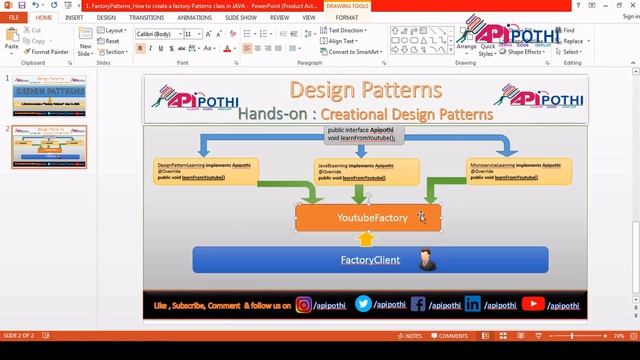Select slide 1 thumbnail
Image resolution: width=640 pixels, height=360 pixels.
[x=49, y=96]
